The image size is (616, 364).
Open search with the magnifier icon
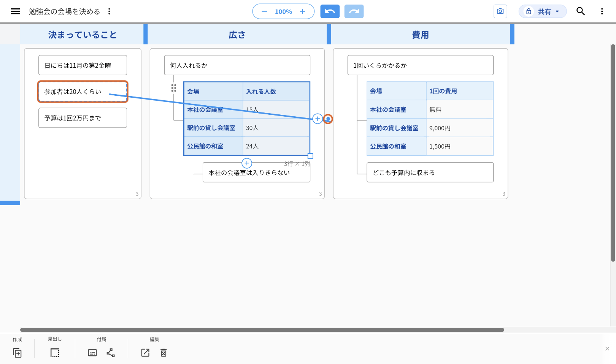(581, 11)
